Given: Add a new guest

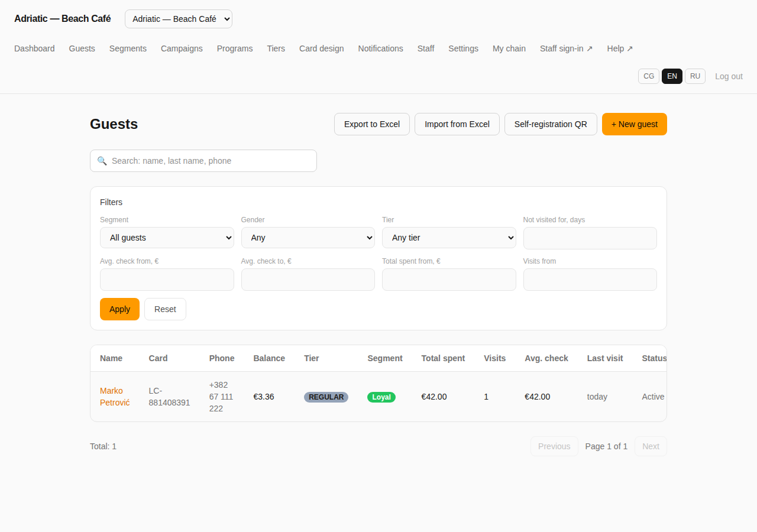Looking at the screenshot, I should 635,124.
